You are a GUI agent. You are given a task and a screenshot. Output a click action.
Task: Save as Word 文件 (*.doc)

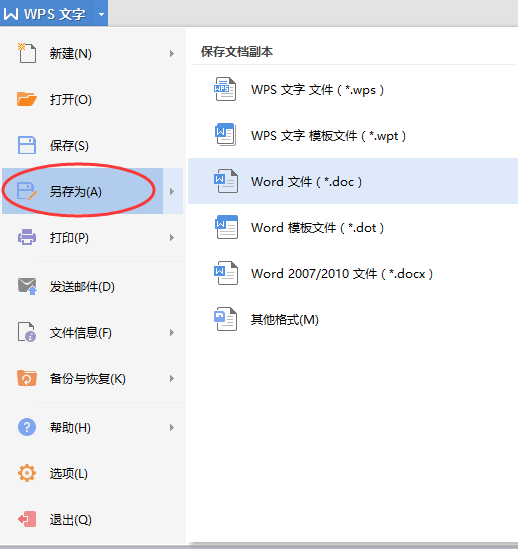click(353, 181)
